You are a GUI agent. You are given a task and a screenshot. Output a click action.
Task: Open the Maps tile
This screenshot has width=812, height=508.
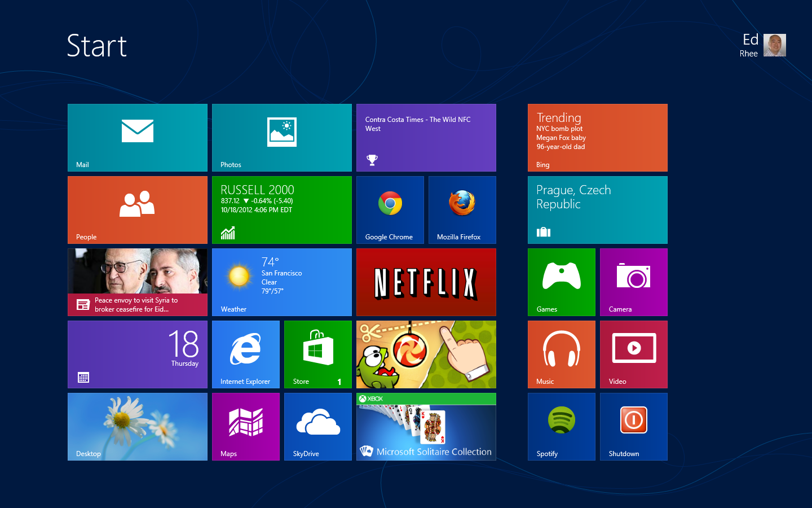tap(246, 427)
